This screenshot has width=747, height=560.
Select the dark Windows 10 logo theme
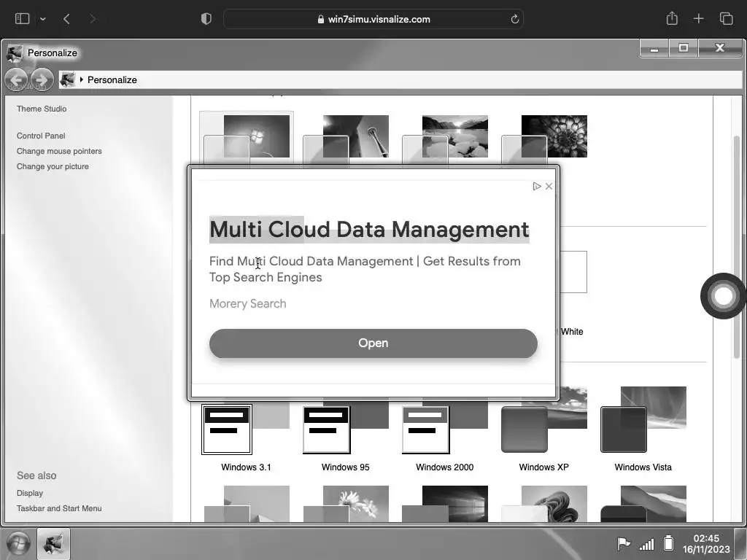[444, 503]
